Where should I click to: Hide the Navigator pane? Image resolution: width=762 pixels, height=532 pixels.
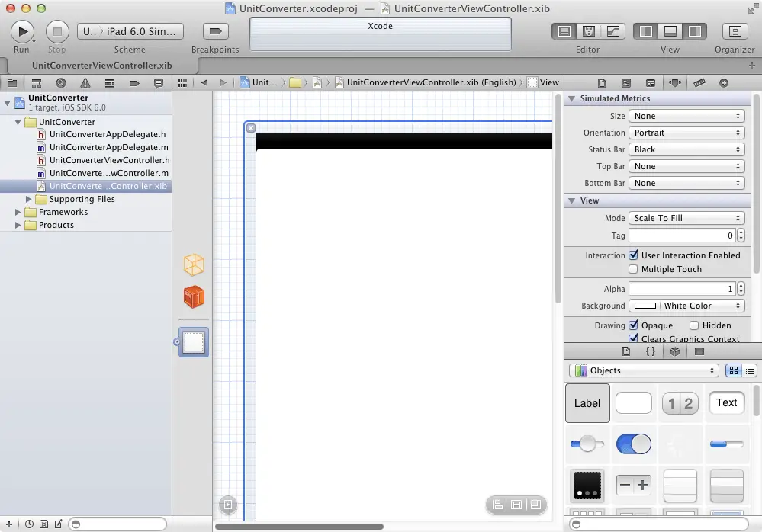coord(646,31)
